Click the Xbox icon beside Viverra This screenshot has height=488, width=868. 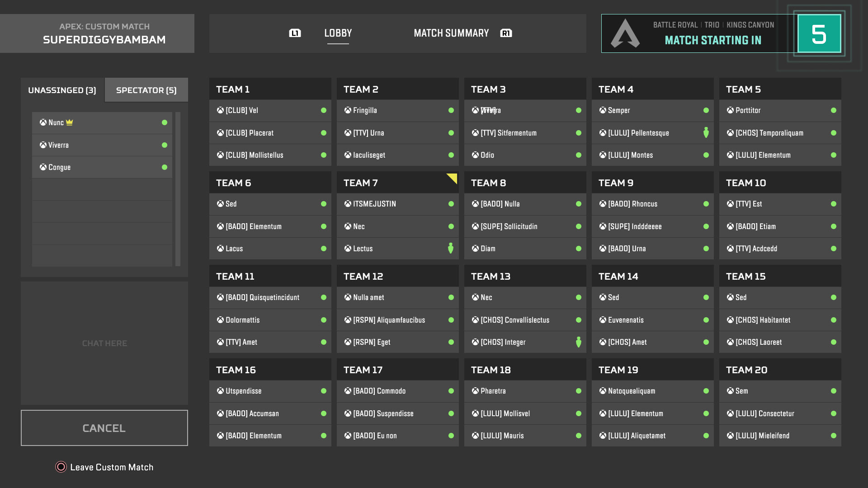pos(43,145)
